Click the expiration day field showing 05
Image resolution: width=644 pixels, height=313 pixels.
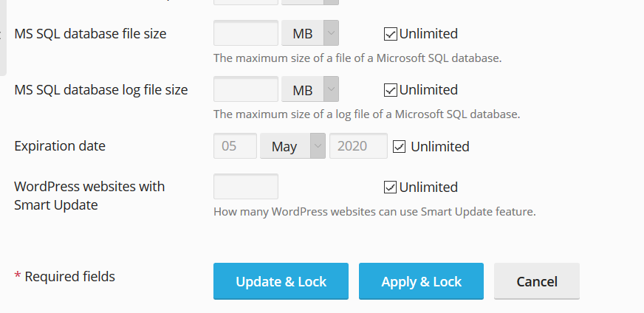(x=236, y=146)
